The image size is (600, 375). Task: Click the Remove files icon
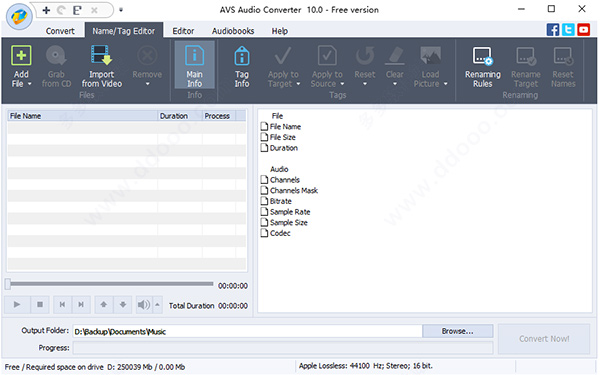[147, 56]
